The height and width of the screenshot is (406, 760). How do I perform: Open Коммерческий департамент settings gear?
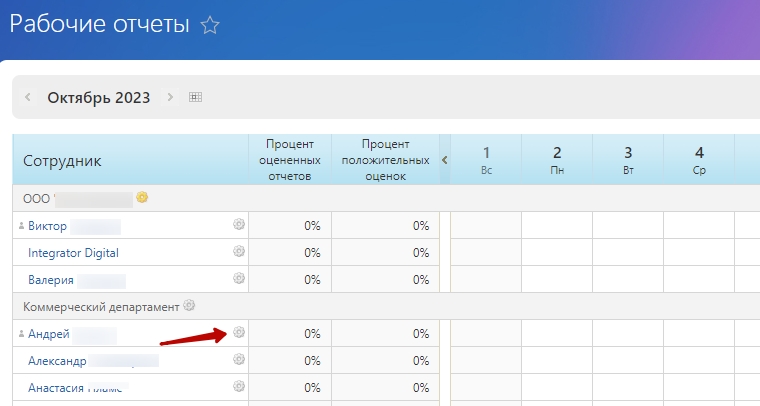190,305
